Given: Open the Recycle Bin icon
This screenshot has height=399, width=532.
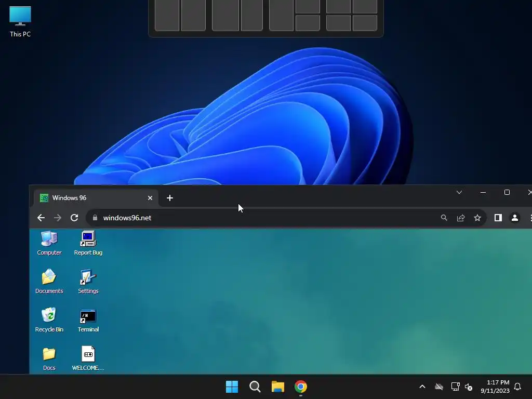Looking at the screenshot, I should [49, 320].
